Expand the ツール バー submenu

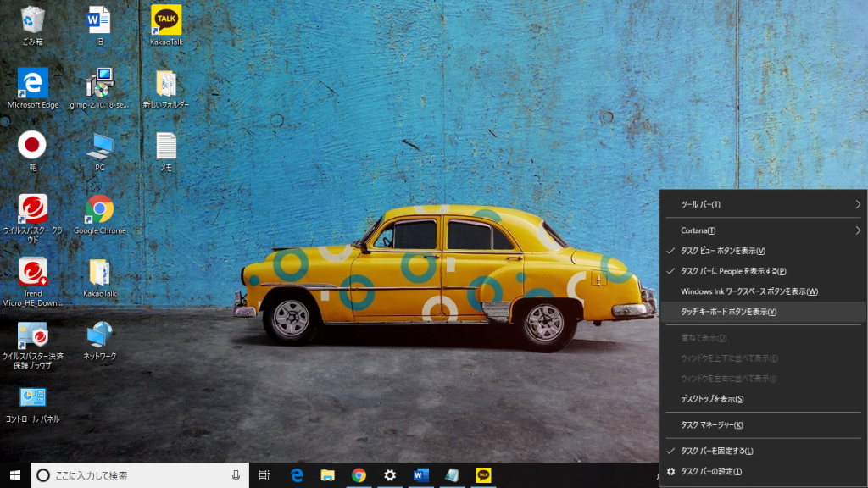click(x=763, y=204)
